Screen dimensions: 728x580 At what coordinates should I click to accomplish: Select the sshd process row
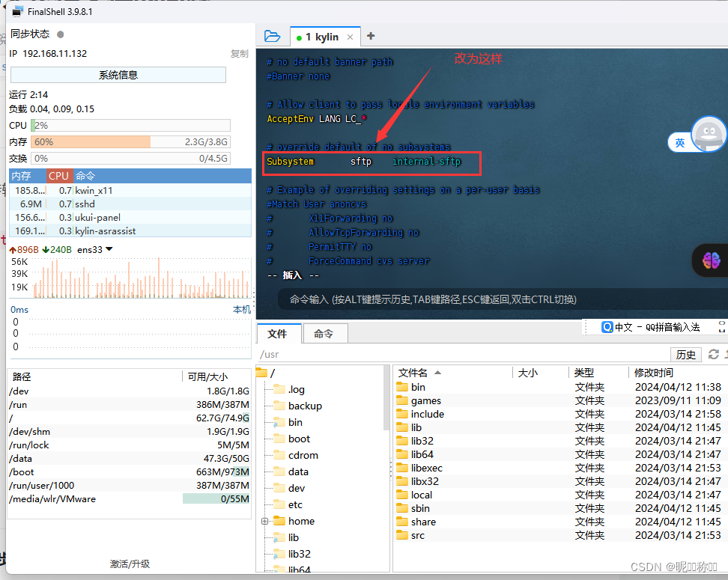tap(130, 204)
